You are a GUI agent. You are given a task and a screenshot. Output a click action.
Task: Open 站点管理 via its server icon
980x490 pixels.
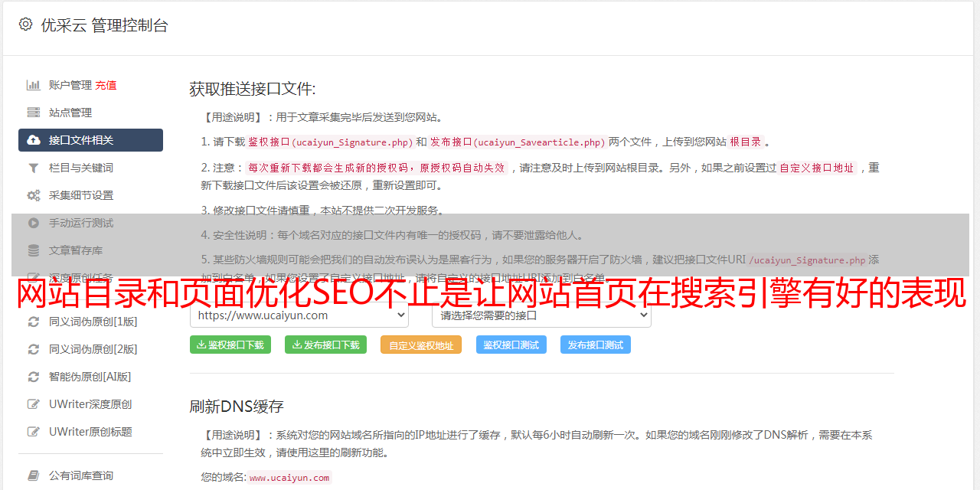click(34, 113)
